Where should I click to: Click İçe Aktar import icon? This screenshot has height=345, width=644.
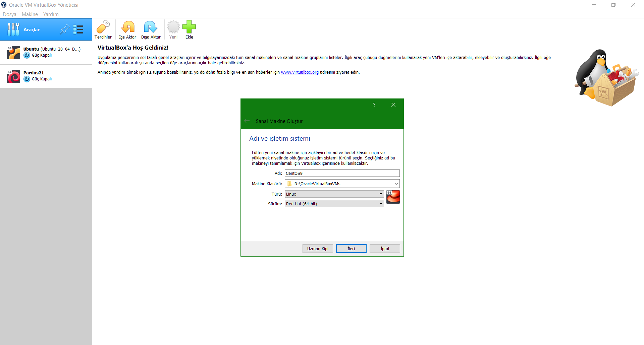pyautogui.click(x=127, y=30)
